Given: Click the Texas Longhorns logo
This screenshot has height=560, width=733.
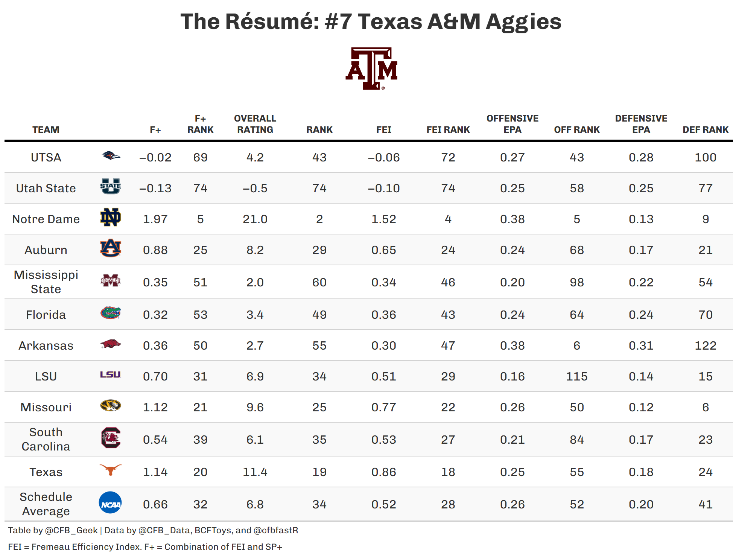Looking at the screenshot, I should tap(110, 470).
